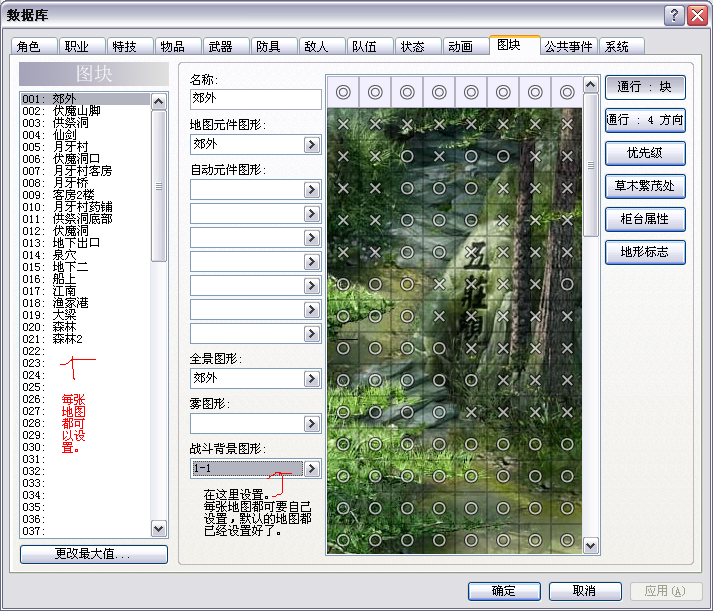Switch to the 角色 tab
Screen dimensions: 713x611
(x=34, y=46)
